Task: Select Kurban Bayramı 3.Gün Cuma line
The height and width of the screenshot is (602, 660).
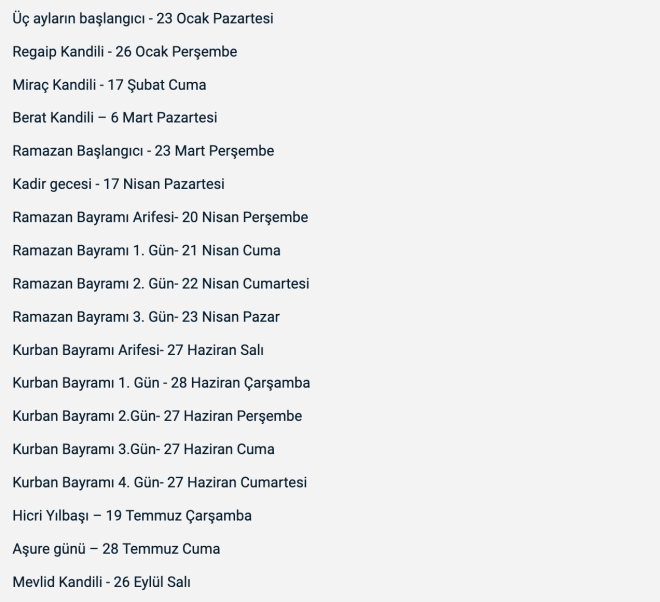Action: pos(144,449)
